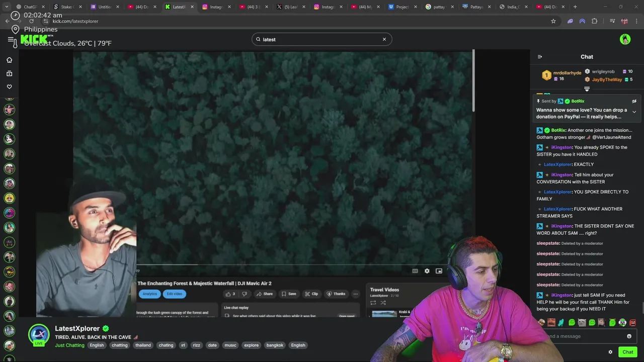Click the Kick logo
Image resolution: width=644 pixels, height=362 pixels.
(x=34, y=39)
